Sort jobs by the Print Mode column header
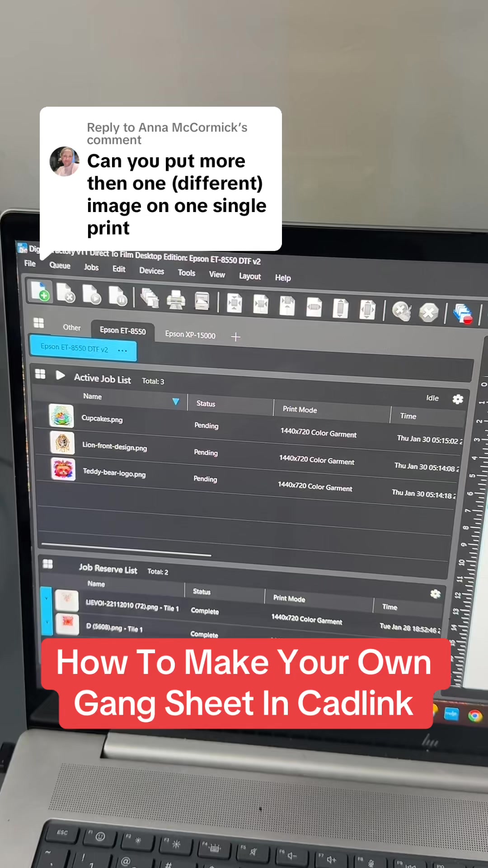 [300, 409]
